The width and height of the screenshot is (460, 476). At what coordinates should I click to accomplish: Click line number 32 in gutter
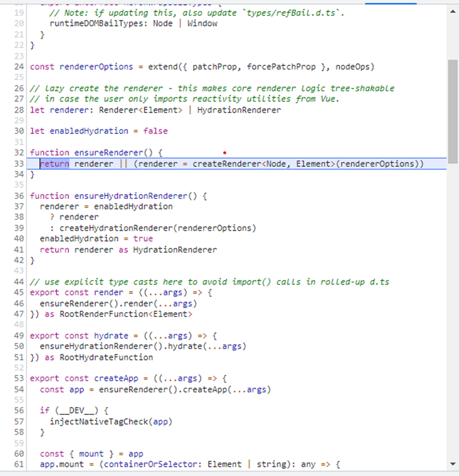coord(19,153)
